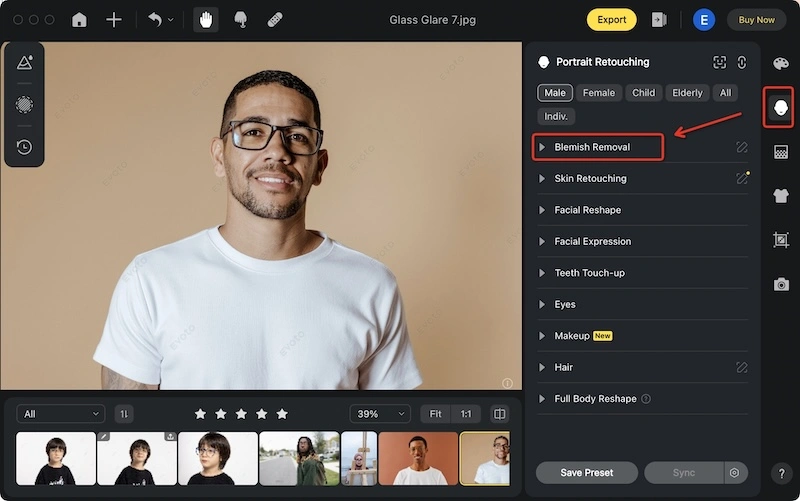
Task: Select the brush stamp tool in the top toolbar
Action: [240, 20]
